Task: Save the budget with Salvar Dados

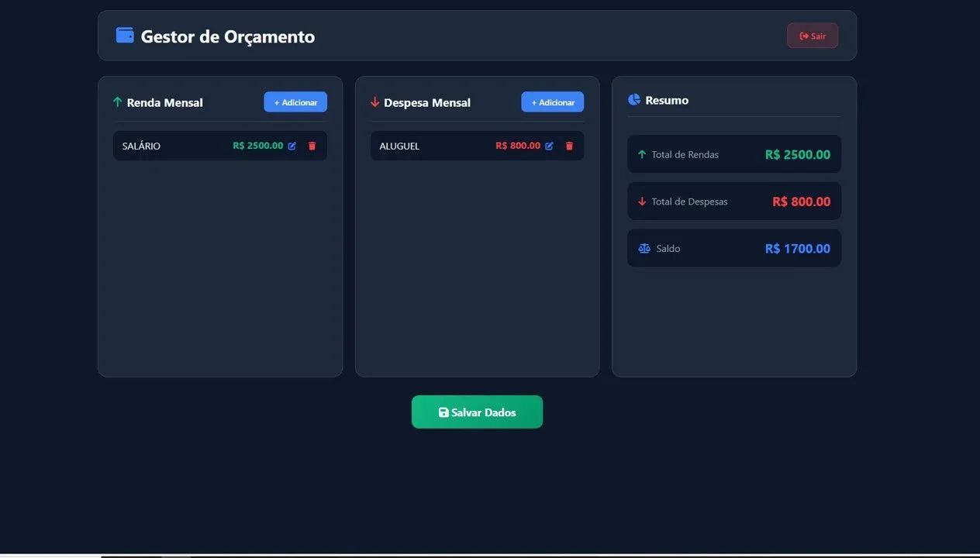Action: (x=477, y=412)
